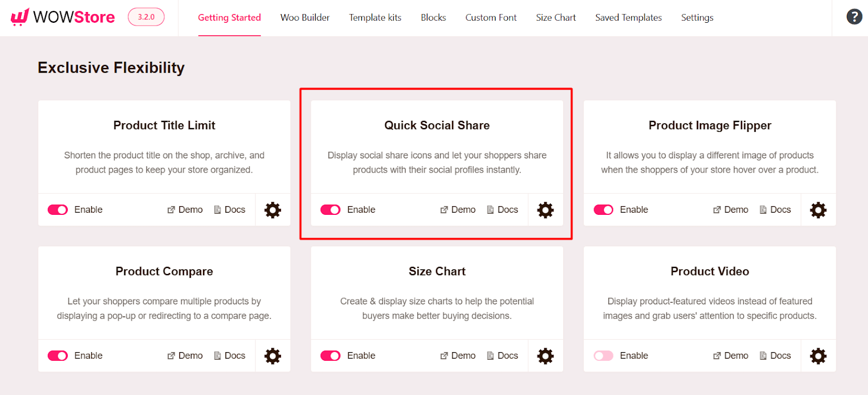Open the Template kits section
Image resolution: width=868 pixels, height=395 pixels.
tap(375, 17)
